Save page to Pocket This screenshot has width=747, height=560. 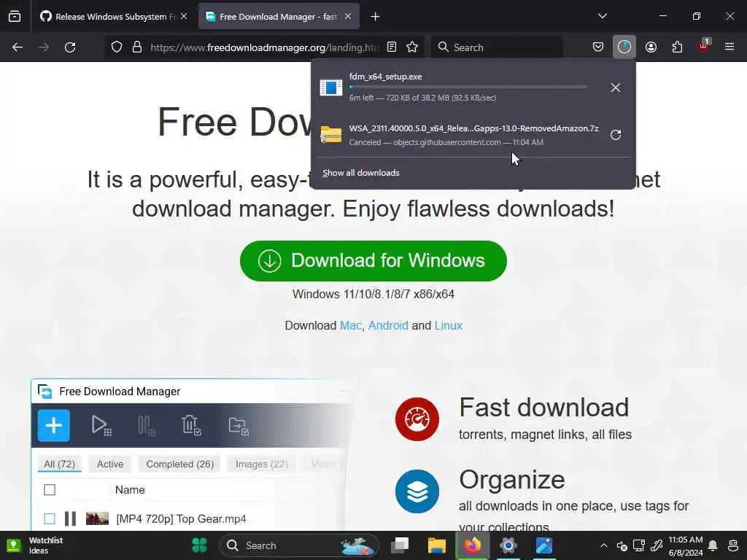[x=598, y=47]
